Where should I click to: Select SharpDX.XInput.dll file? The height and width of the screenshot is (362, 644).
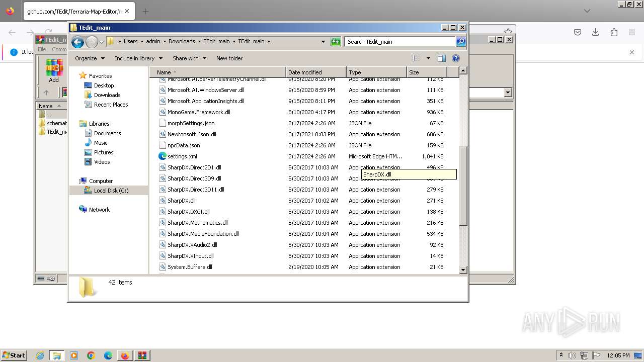pos(190,256)
